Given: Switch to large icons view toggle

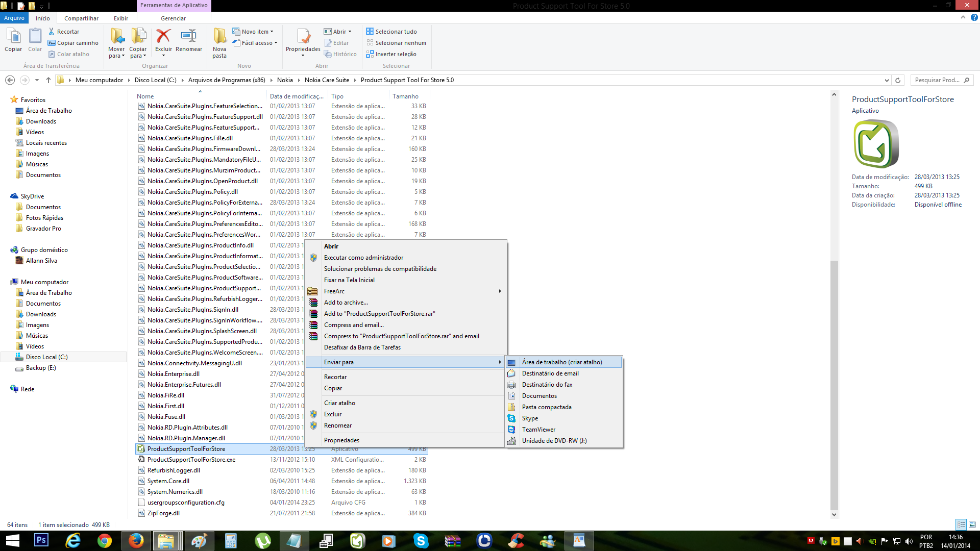Looking at the screenshot, I should 972,524.
